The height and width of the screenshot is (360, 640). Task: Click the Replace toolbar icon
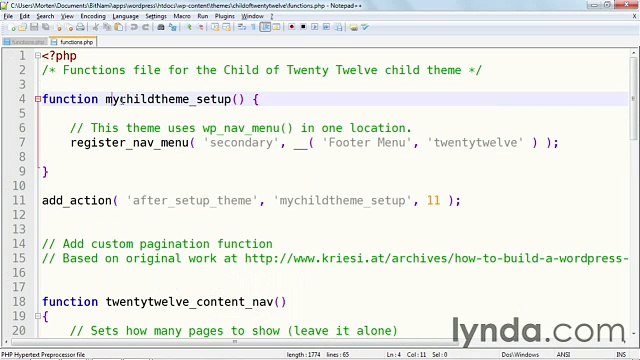point(172,27)
